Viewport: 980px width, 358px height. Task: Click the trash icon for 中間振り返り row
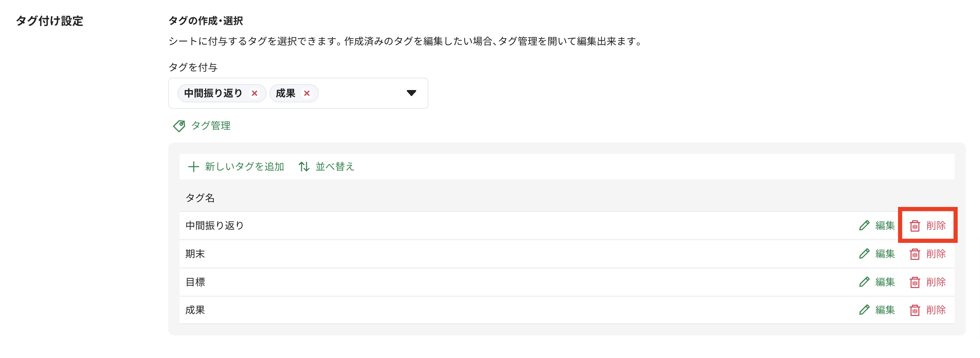pyautogui.click(x=915, y=226)
